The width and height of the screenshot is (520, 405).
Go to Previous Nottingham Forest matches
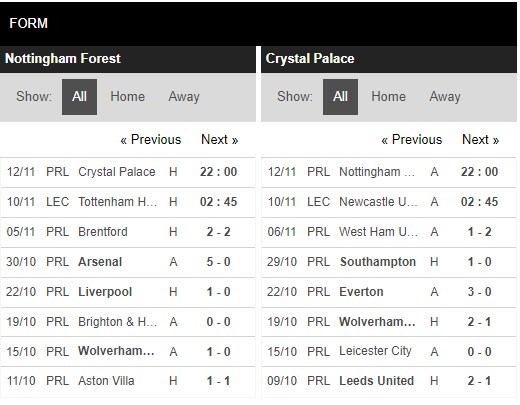pyautogui.click(x=151, y=139)
